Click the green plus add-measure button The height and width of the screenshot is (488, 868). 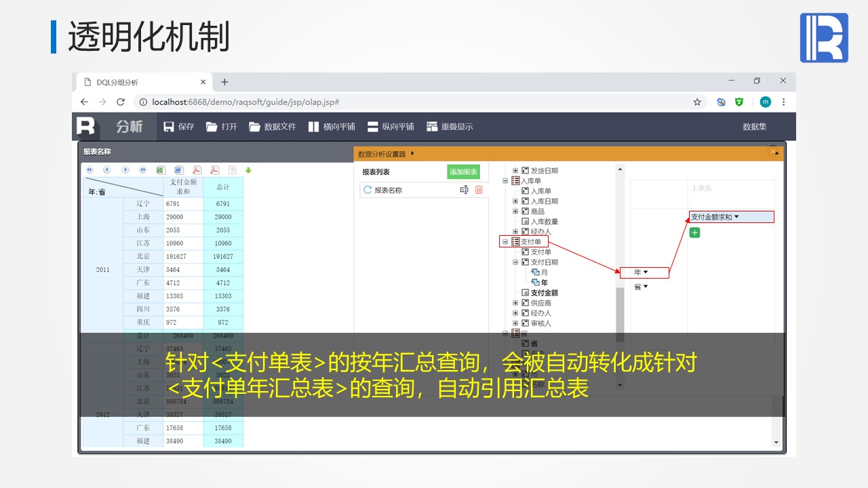(694, 233)
